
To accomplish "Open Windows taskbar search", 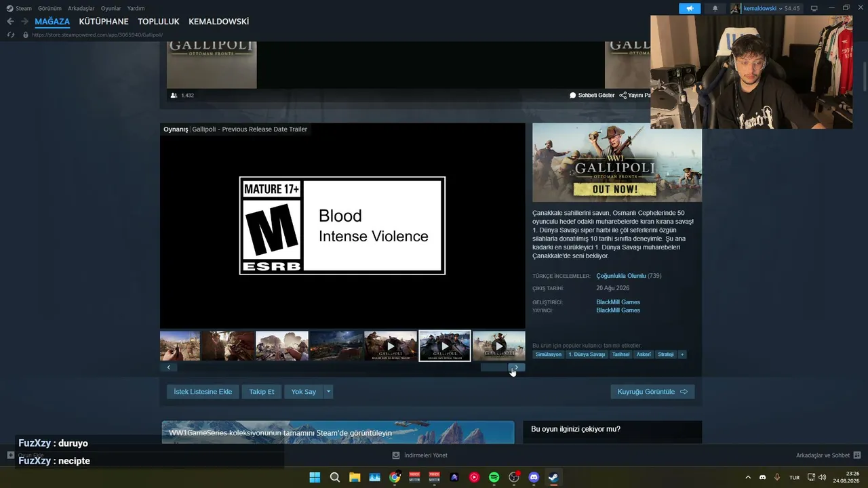I will [335, 477].
